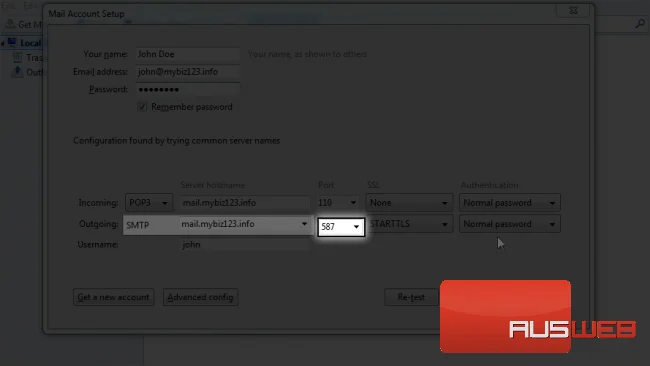Expand the incoming POP3 protocol dropdown
Viewport: 650px width, 366px height.
pyautogui.click(x=149, y=203)
